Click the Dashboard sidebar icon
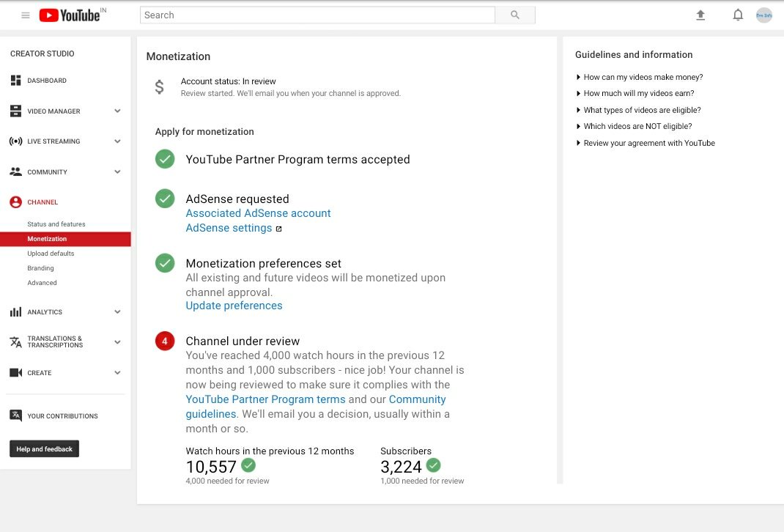 click(15, 80)
